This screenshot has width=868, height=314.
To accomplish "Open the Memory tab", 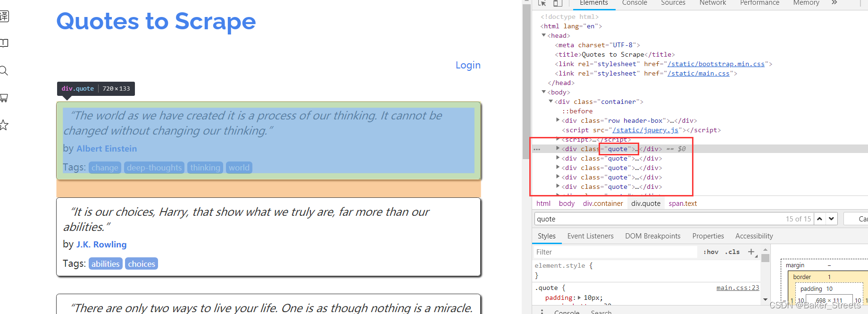I will point(806,3).
